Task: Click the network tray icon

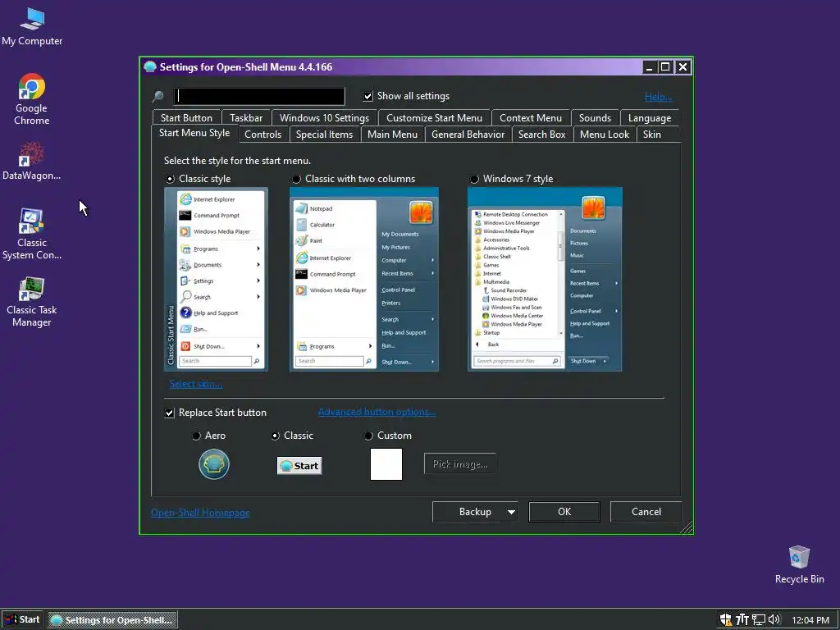Action: click(759, 620)
